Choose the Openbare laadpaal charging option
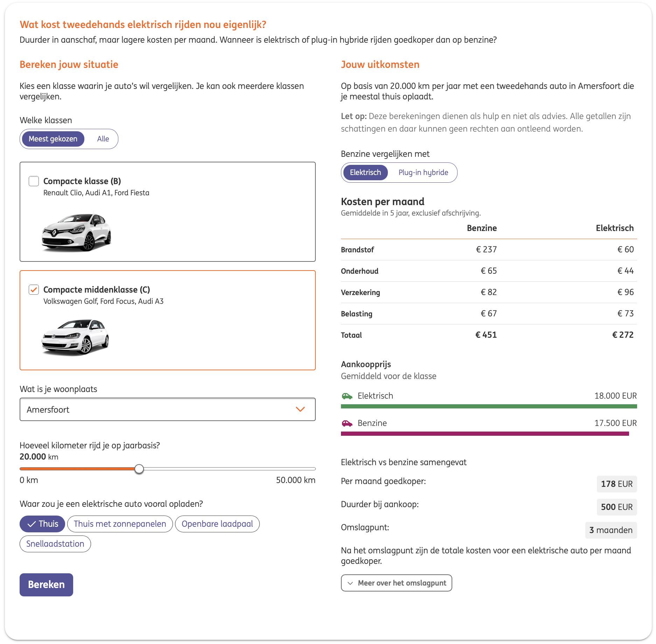The height and width of the screenshot is (644, 656). [x=217, y=524]
